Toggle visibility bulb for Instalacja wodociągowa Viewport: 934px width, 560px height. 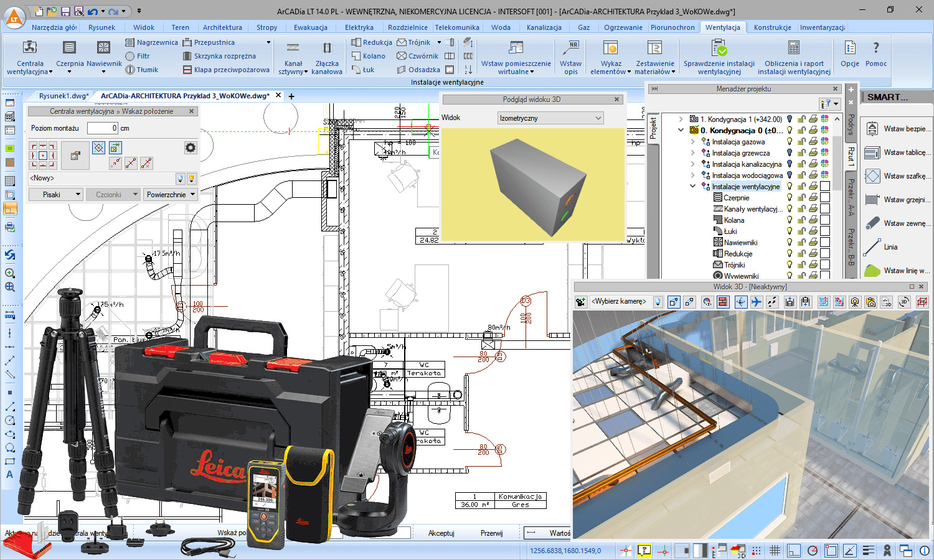(790, 175)
